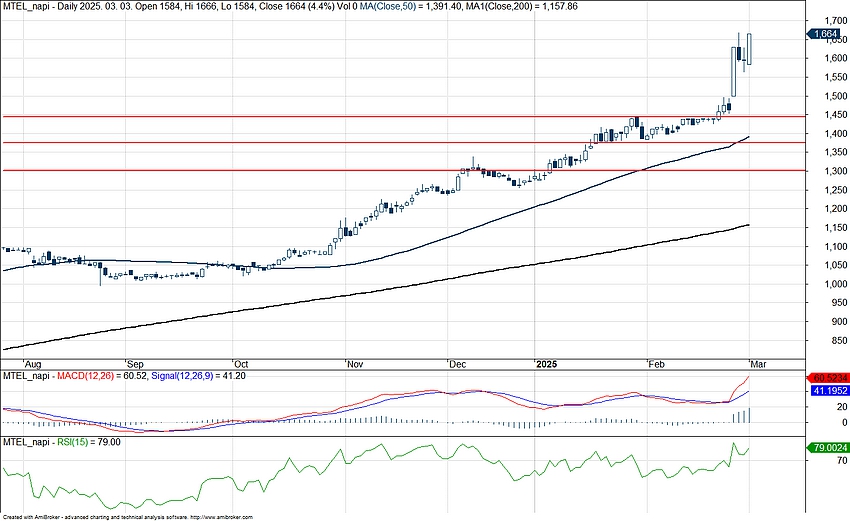Click the red horizontal line near the 1,375 level
Viewport: 850px width, 521px height.
point(402,143)
